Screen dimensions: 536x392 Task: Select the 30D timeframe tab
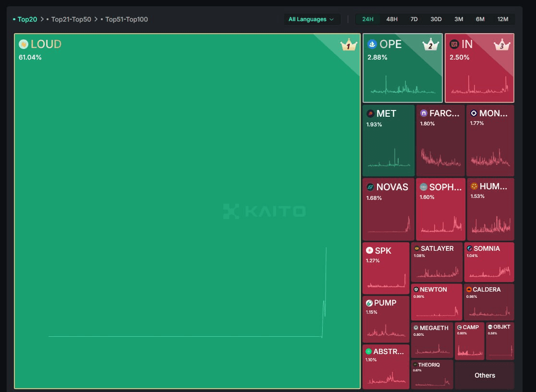(x=436, y=19)
